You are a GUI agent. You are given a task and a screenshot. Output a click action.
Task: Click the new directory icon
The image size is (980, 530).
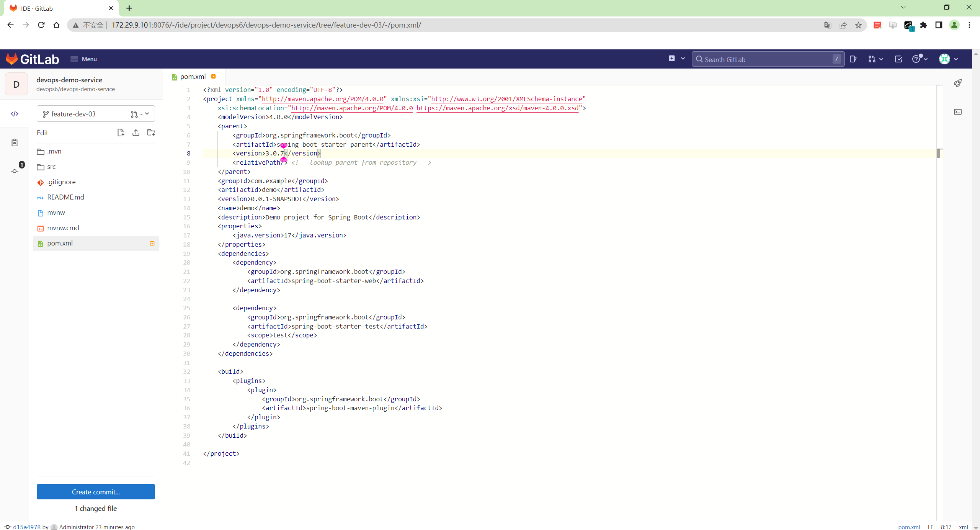tap(151, 132)
